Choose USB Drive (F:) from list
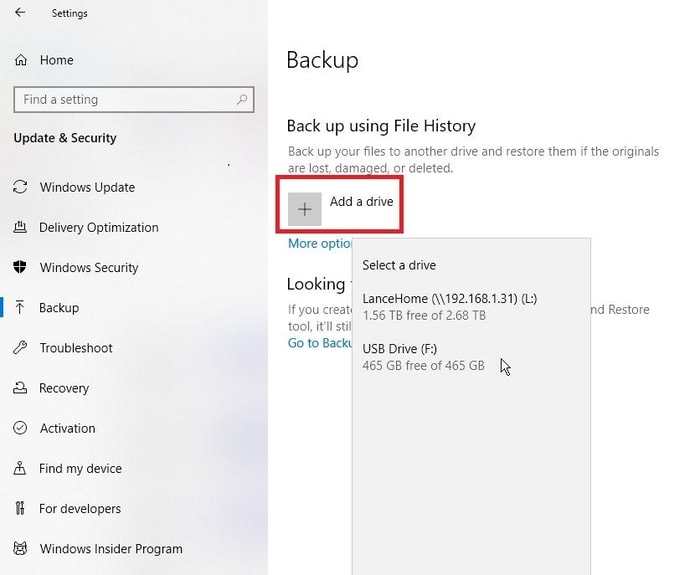This screenshot has width=700, height=575. [424, 356]
